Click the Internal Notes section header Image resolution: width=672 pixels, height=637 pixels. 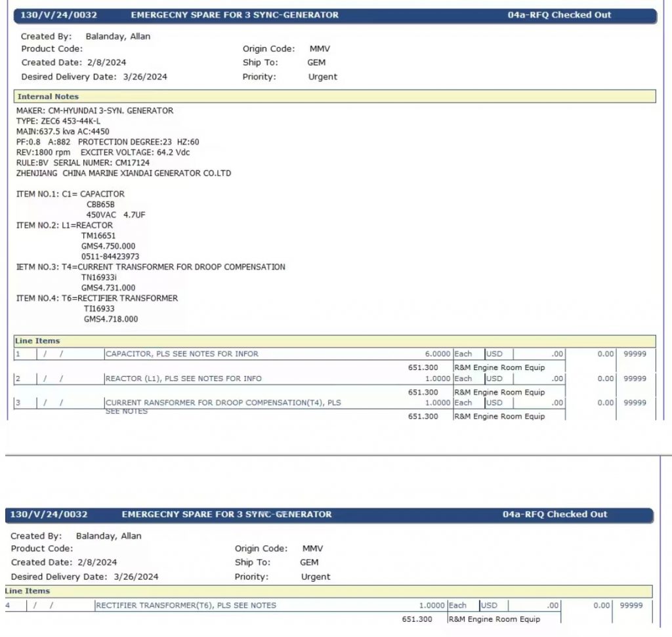click(x=48, y=96)
